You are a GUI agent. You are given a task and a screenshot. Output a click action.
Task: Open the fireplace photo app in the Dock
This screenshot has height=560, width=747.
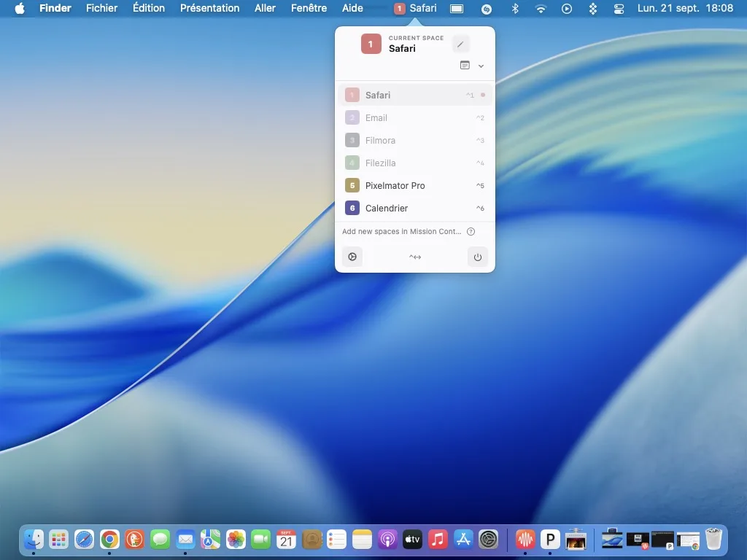tap(576, 539)
